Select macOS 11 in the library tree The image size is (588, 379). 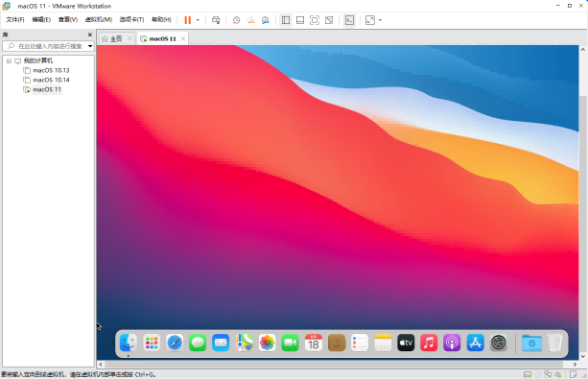point(47,89)
